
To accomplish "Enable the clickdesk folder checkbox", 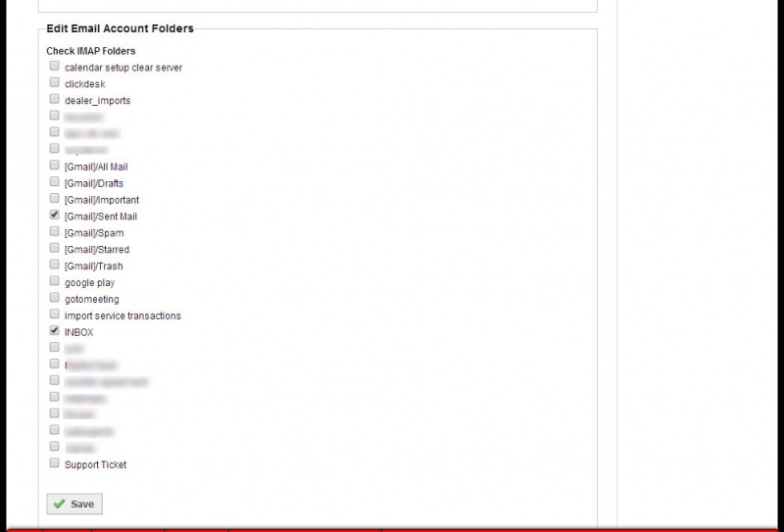I will 55,82.
